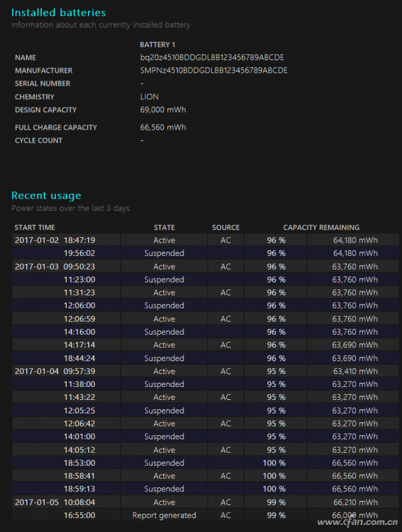This screenshot has width=402, height=532.
Task: Select the 19:56:02 time entry
Action: pyautogui.click(x=79, y=253)
